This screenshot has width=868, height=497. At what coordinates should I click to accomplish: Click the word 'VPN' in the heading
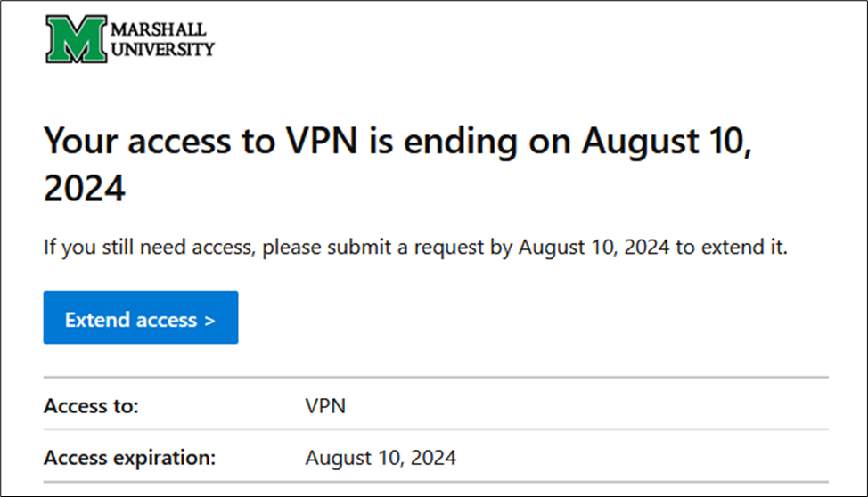(322, 141)
